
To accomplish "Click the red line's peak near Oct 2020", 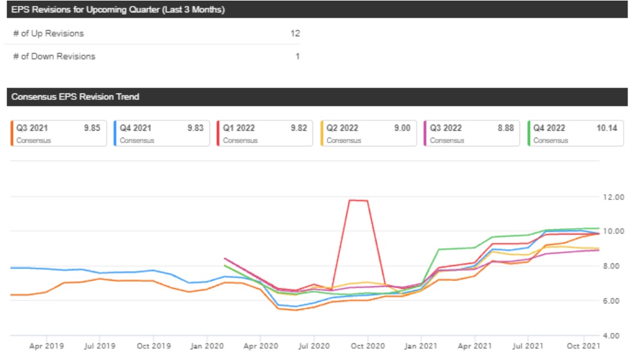I will 358,201.
